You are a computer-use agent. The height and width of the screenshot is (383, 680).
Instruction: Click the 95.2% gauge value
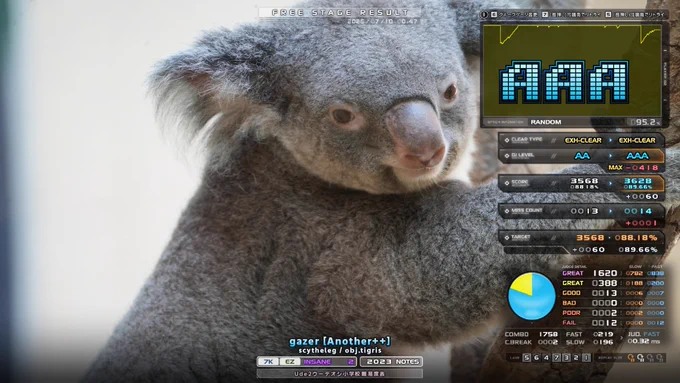[x=644, y=122]
